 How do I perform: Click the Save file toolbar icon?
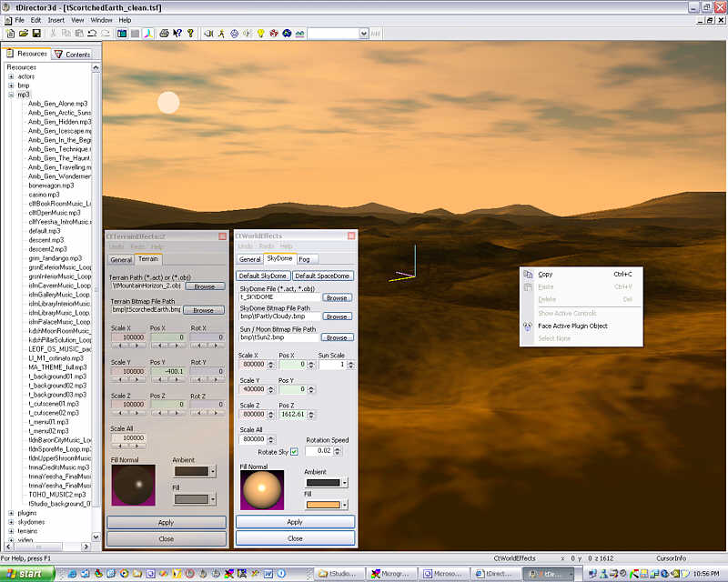pos(36,34)
